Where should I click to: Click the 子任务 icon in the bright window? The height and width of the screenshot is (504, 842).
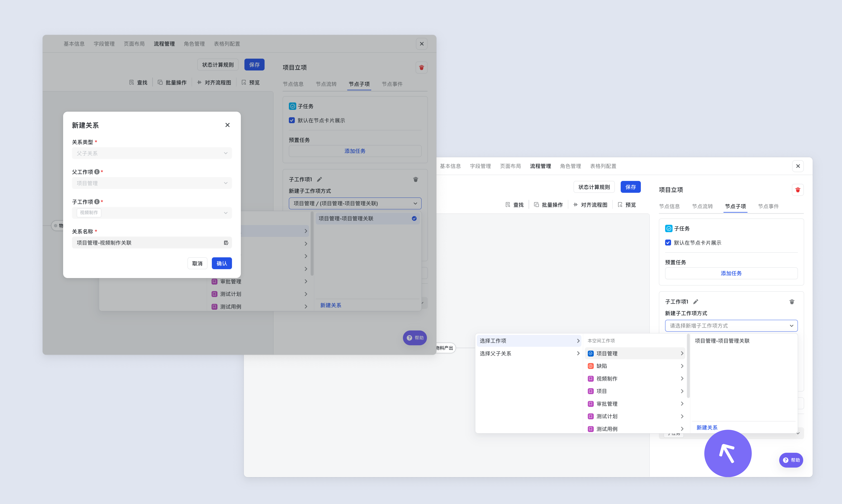click(669, 229)
